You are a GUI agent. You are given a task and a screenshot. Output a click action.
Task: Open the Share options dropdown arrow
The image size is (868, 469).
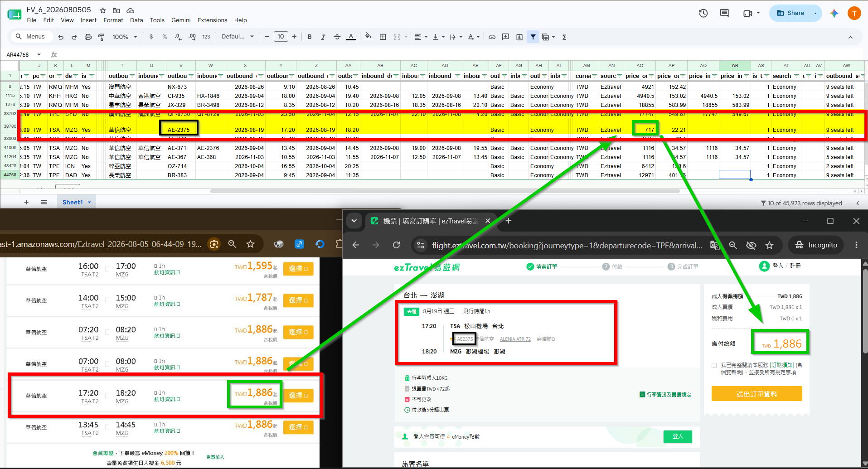tap(815, 13)
